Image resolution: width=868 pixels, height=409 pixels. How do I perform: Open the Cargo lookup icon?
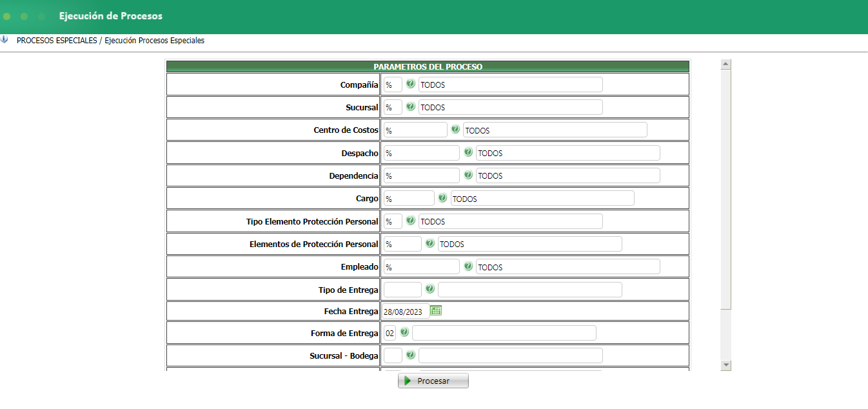coord(442,198)
